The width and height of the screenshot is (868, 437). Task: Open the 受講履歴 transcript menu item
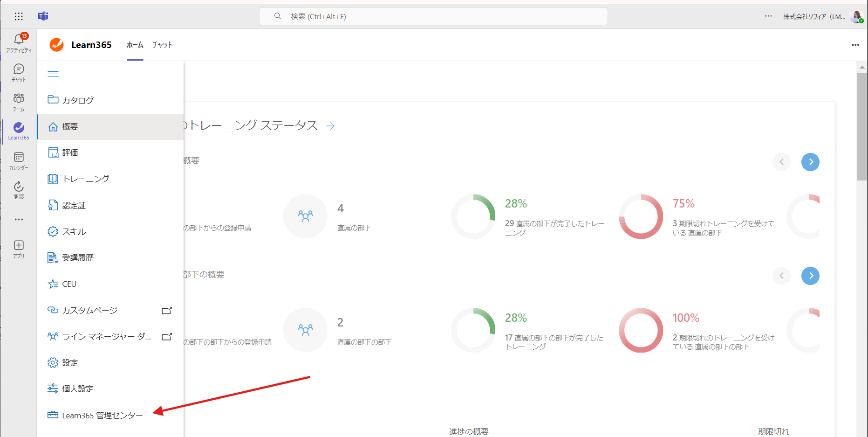point(110,258)
